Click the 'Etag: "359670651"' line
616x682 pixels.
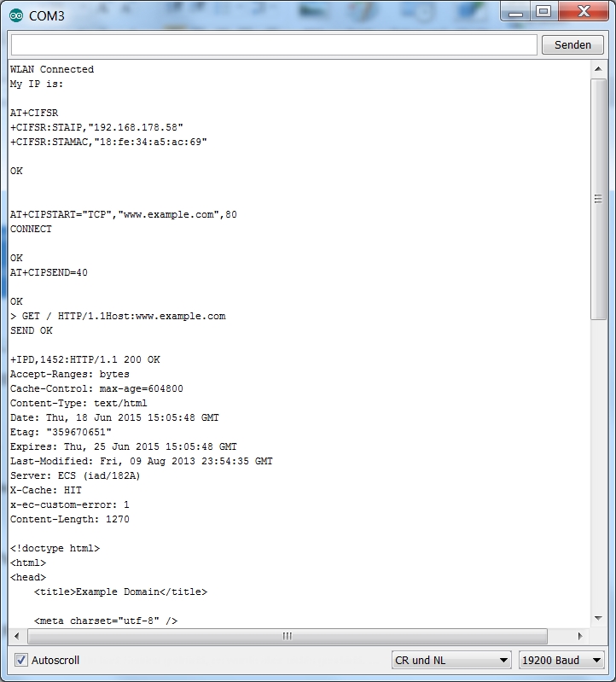pos(61,432)
